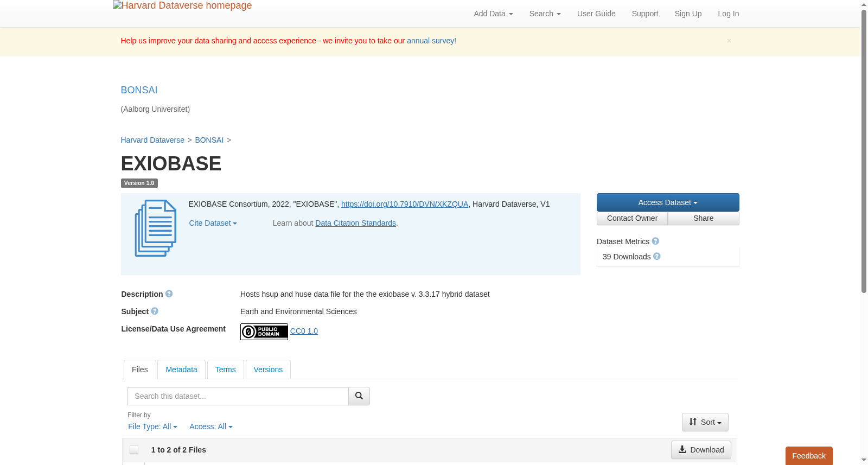This screenshot has height=465, width=868.
Task: Open the Access: All filter
Action: coord(210,426)
